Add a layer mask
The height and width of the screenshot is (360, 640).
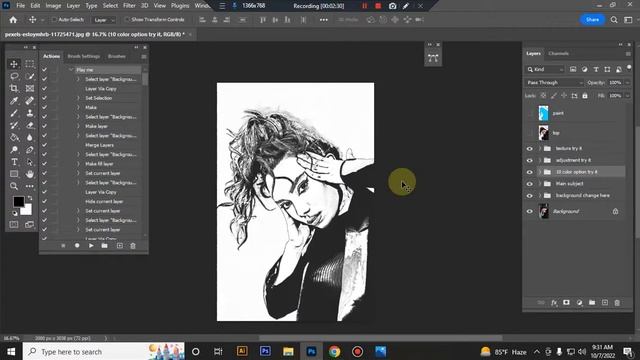point(566,302)
